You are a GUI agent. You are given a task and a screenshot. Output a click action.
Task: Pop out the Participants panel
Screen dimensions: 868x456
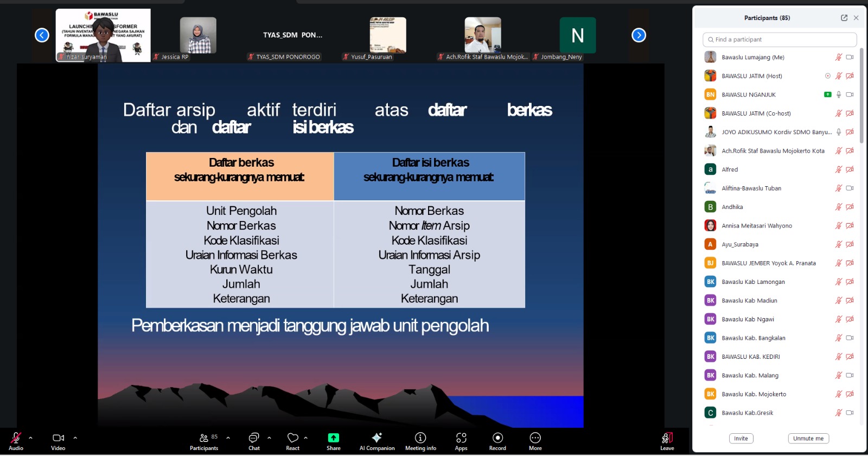pyautogui.click(x=844, y=18)
